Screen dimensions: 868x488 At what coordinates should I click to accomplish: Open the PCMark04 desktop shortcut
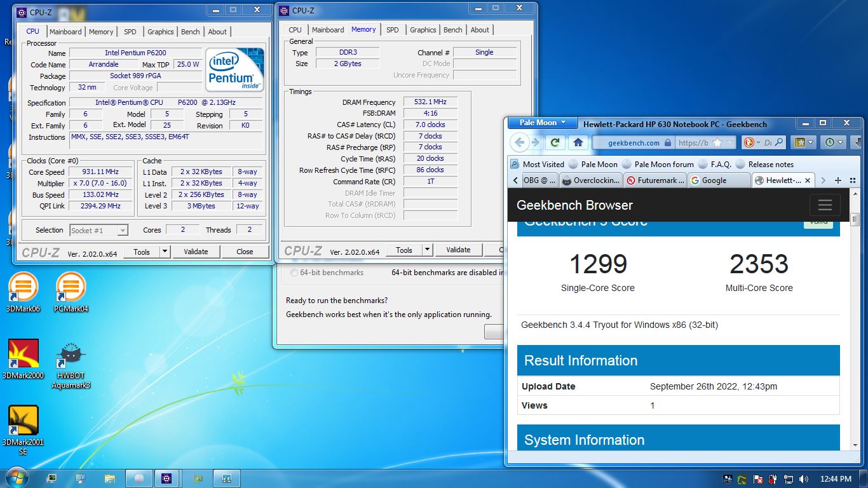pos(71,292)
